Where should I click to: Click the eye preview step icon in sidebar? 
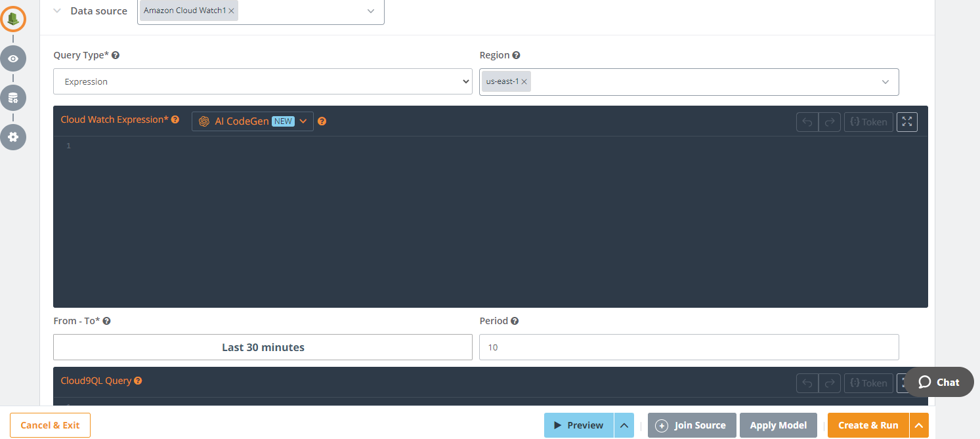13,58
